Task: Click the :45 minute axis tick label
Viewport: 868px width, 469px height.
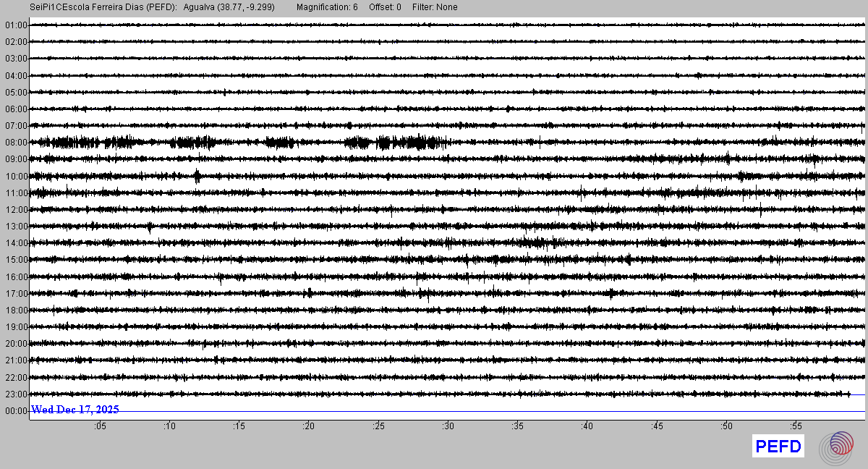Action: tap(657, 426)
